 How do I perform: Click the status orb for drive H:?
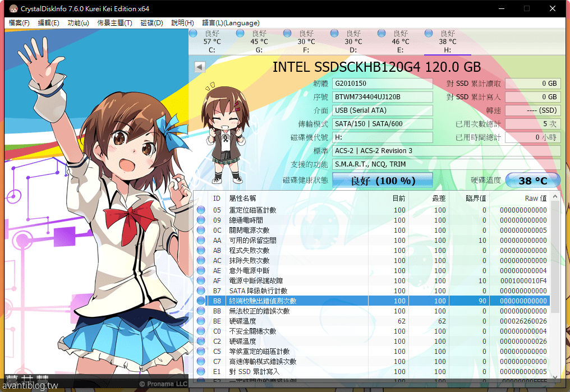point(429,34)
